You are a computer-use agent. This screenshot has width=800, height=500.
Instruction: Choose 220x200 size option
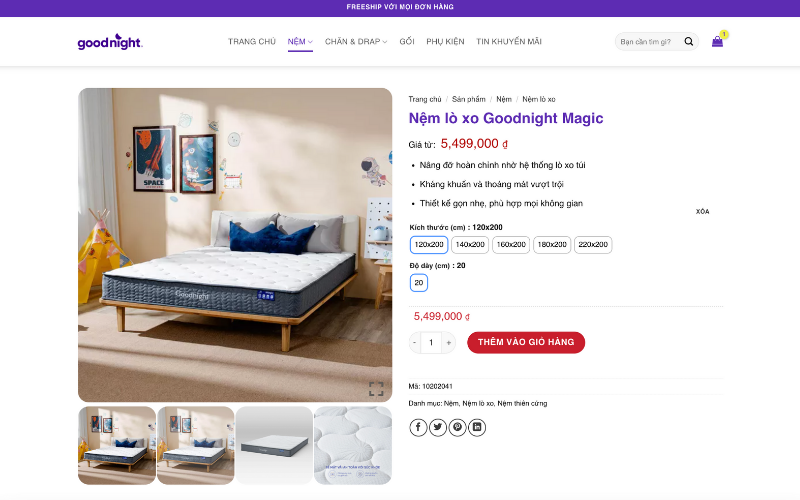[593, 245]
